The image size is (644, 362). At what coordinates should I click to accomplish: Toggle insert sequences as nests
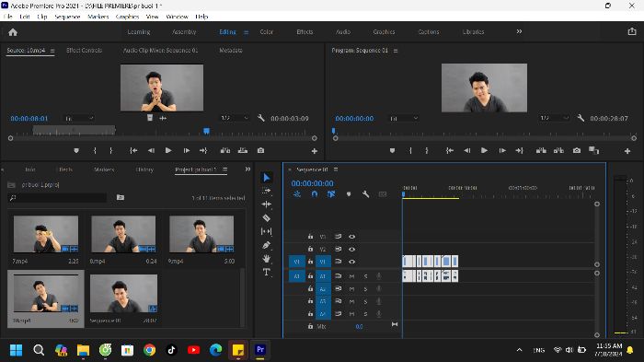click(x=297, y=194)
